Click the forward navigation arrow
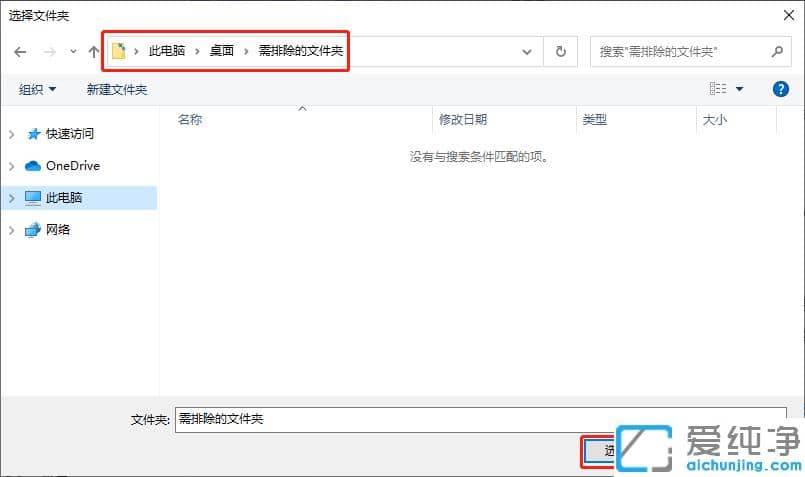This screenshot has height=477, width=805. click(50, 51)
